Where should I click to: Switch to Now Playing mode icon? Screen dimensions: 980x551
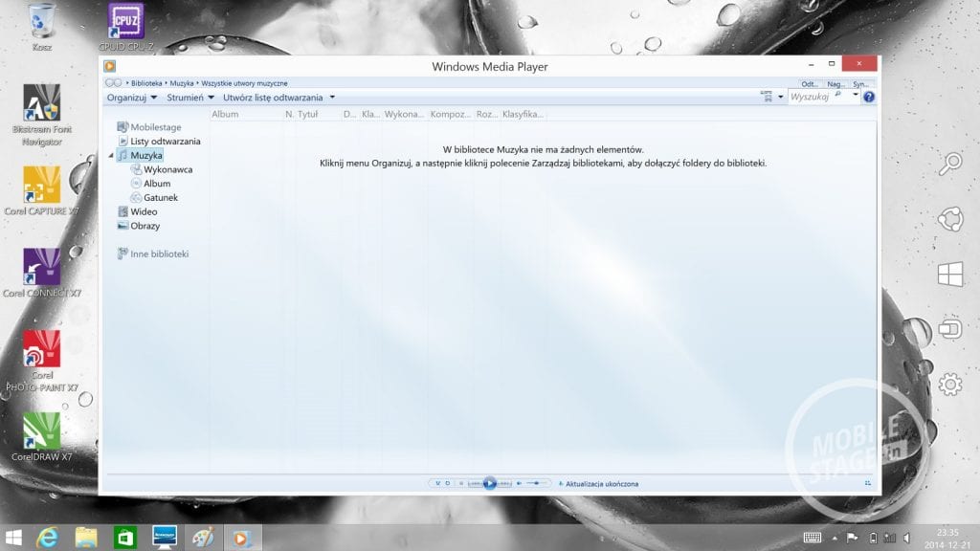(x=868, y=483)
